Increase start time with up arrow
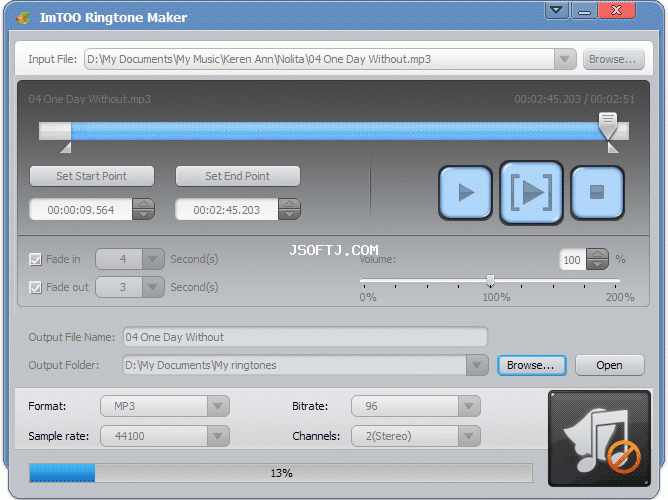 coord(144,204)
